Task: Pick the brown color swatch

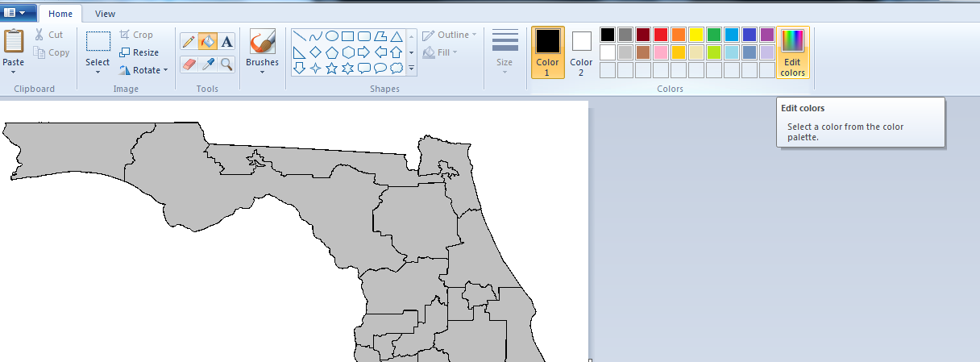Action: click(x=643, y=52)
